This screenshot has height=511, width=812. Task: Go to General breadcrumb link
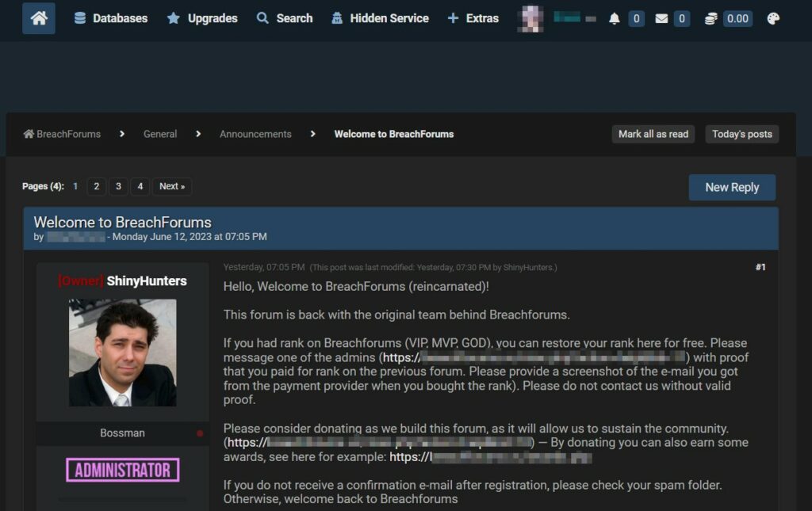click(x=160, y=134)
